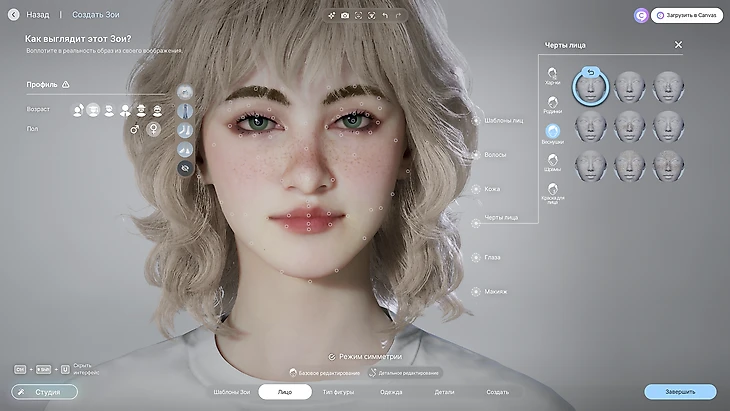
Task: Enable Режим симметрии checkbox
Action: coord(332,356)
